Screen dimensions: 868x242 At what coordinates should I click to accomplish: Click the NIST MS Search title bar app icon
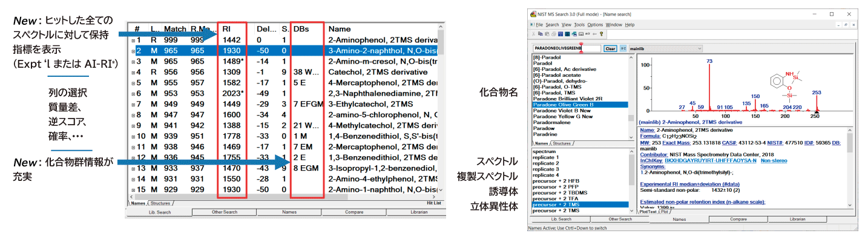pos(533,13)
